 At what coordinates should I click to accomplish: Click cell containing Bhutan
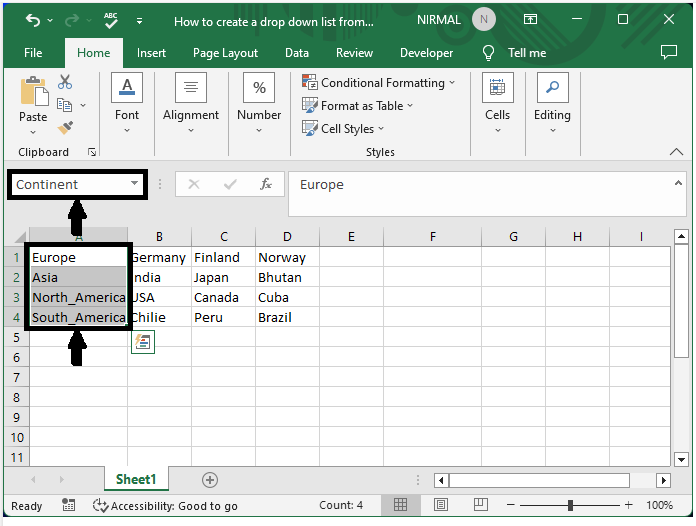pos(287,277)
